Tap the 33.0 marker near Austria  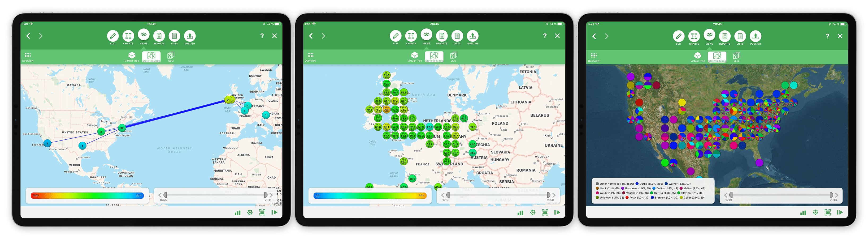tap(472, 153)
